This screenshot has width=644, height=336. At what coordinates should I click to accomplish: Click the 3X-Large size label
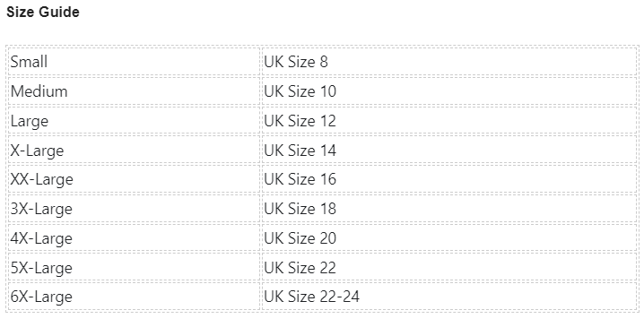(x=41, y=210)
